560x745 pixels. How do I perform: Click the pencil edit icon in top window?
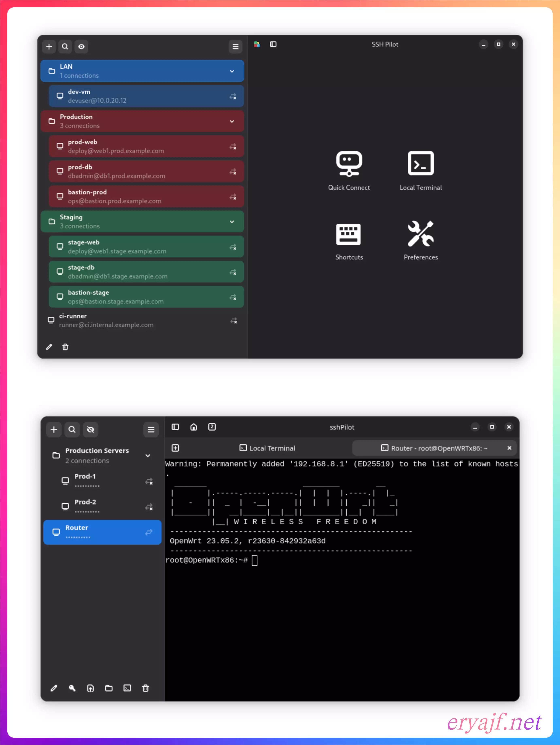coord(49,347)
